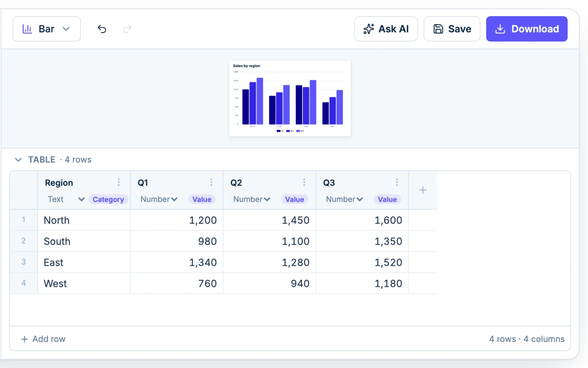Open the Bar chart type dropdown
This screenshot has width=588, height=368.
tap(47, 29)
